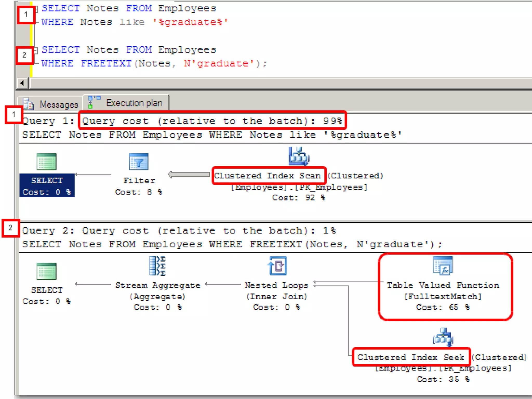Select the Table Valued Function icon
The width and height of the screenshot is (532, 399).
click(x=443, y=266)
